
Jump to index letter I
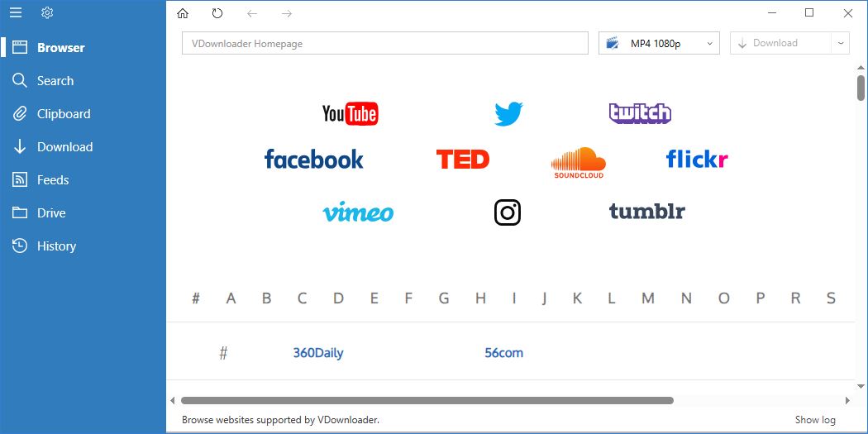point(513,298)
